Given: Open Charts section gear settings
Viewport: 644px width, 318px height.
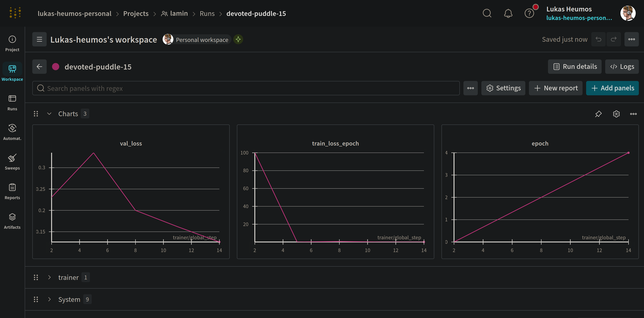Looking at the screenshot, I should (616, 114).
